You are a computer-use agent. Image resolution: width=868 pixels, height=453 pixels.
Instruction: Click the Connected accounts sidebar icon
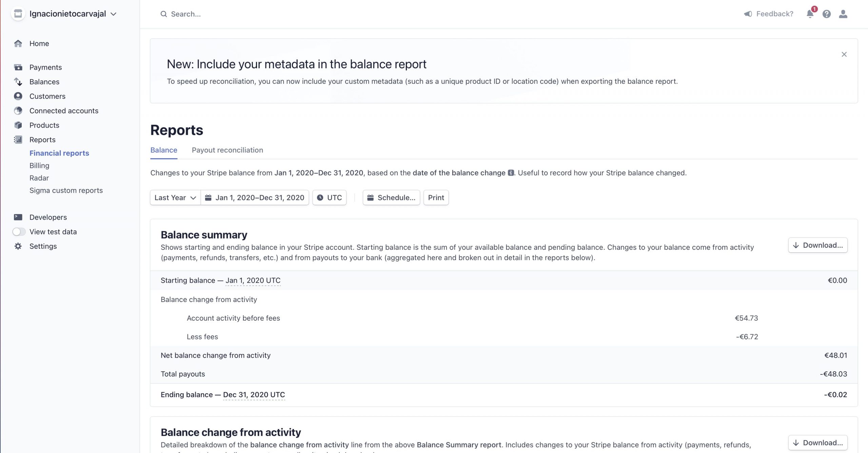pos(18,111)
